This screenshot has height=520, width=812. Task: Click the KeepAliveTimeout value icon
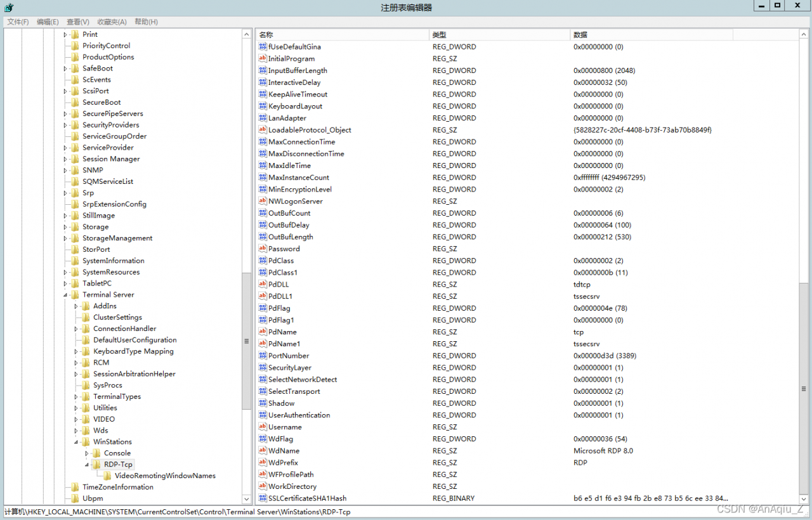[x=263, y=94]
